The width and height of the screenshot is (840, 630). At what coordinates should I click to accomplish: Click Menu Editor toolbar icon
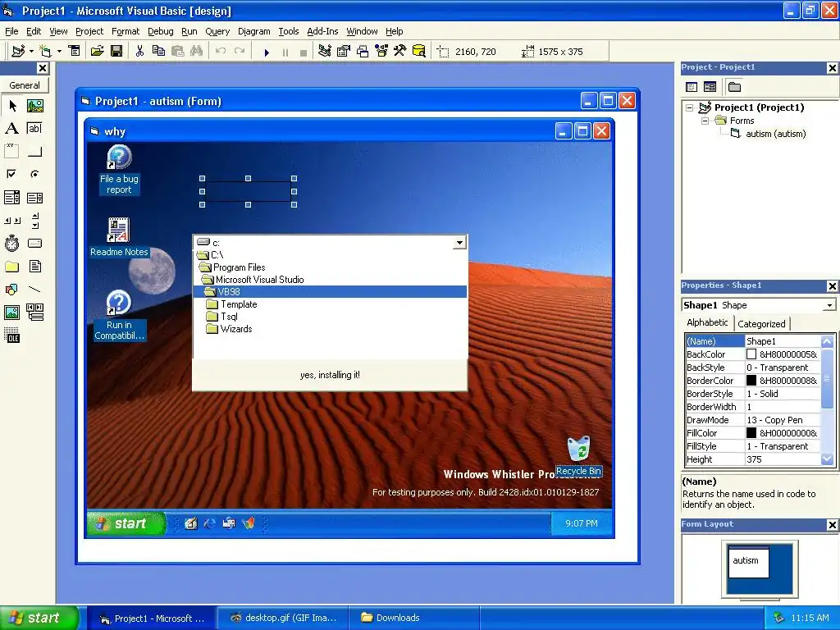pyautogui.click(x=74, y=52)
